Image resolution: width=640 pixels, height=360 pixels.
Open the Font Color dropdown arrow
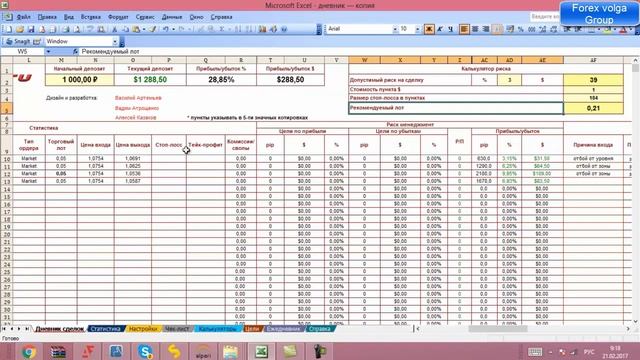631,29
